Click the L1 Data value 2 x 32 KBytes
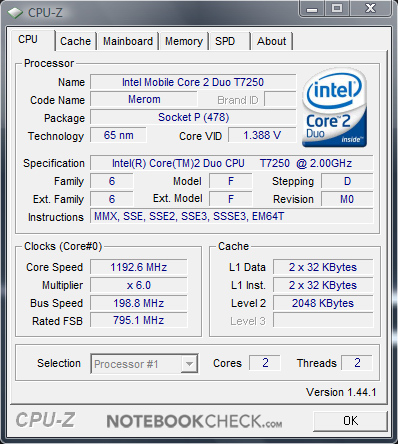The width and height of the screenshot is (398, 444). (x=323, y=267)
